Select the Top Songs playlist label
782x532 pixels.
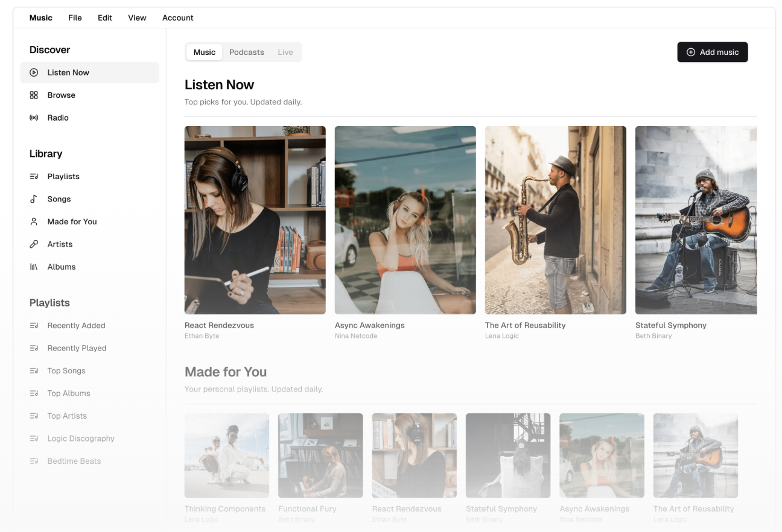(66, 371)
